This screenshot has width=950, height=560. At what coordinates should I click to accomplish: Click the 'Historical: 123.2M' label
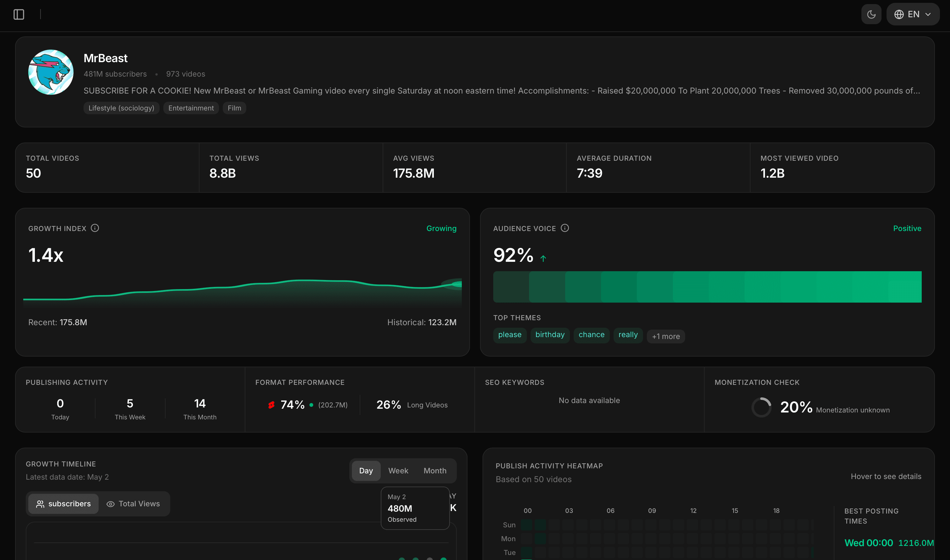pyautogui.click(x=421, y=322)
